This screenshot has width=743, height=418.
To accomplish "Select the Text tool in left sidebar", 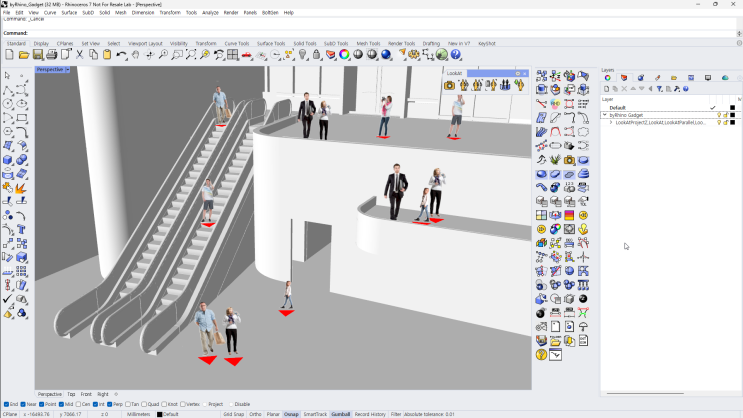I will [x=21, y=229].
